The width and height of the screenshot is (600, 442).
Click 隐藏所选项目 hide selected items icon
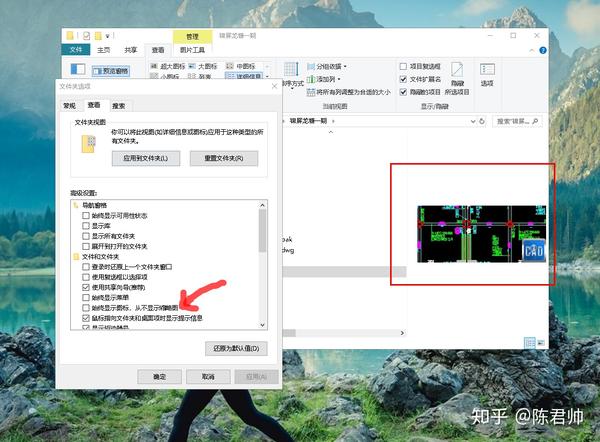pyautogui.click(x=457, y=79)
